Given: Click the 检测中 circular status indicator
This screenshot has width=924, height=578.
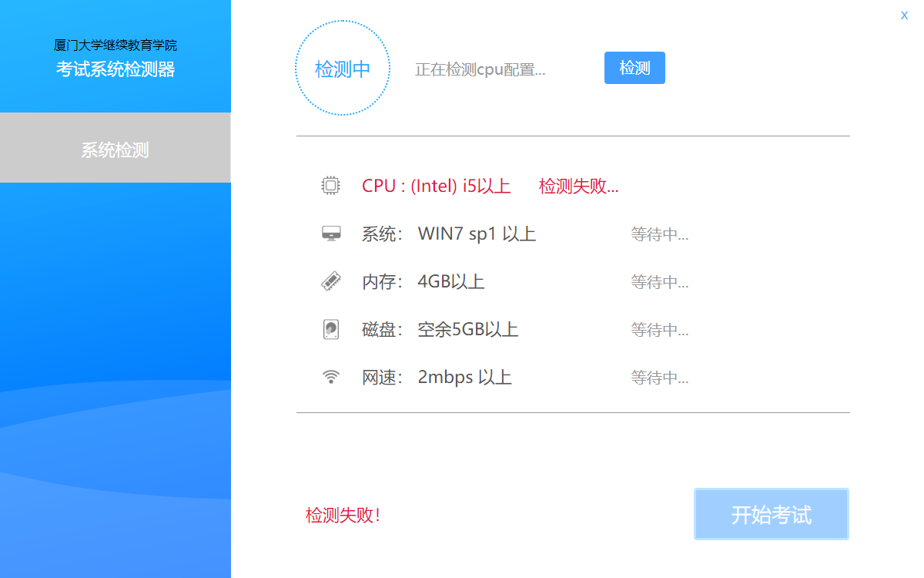Looking at the screenshot, I should (343, 69).
